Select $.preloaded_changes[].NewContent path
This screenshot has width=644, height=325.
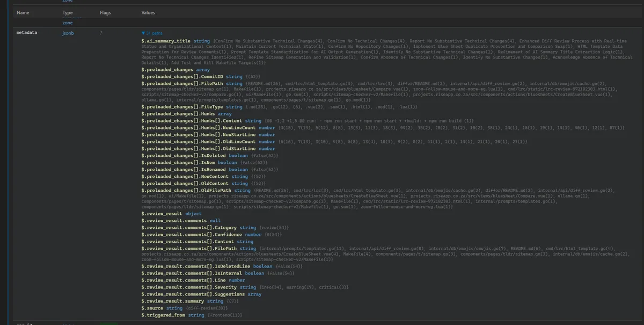pos(185,177)
